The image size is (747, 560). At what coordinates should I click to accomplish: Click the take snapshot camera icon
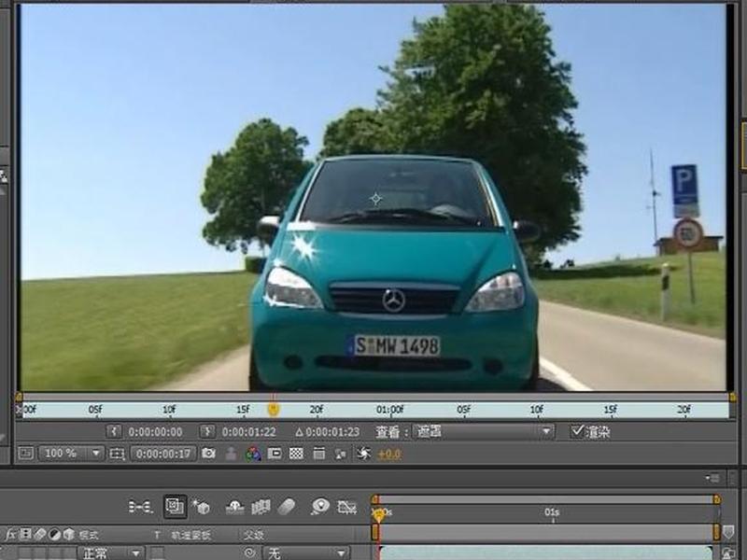click(208, 453)
